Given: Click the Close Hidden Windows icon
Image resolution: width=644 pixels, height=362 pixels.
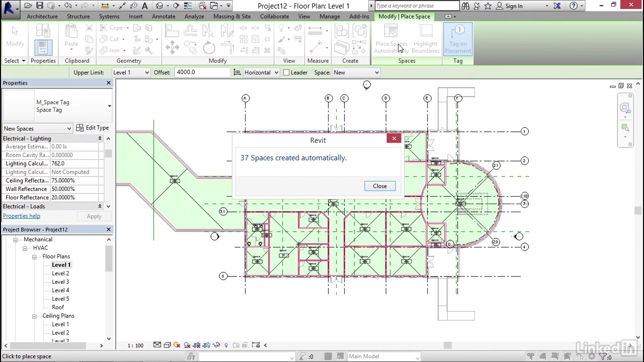Looking at the screenshot, I should 202,6.
